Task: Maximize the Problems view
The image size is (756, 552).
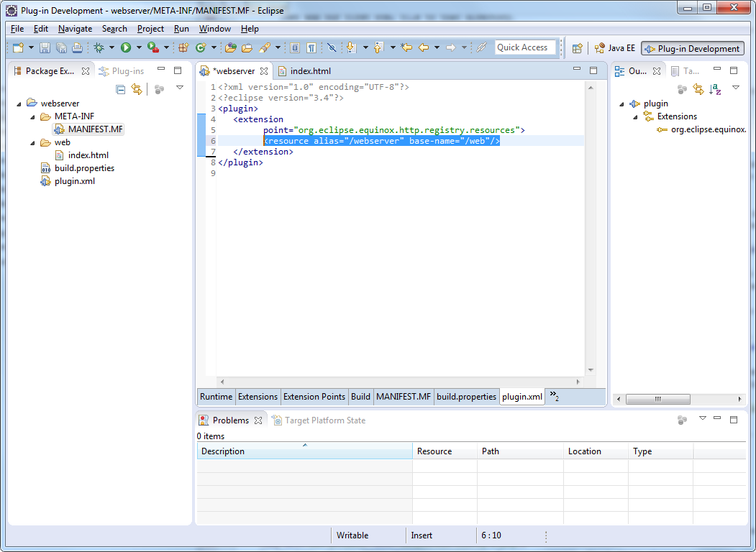Action: pos(734,420)
